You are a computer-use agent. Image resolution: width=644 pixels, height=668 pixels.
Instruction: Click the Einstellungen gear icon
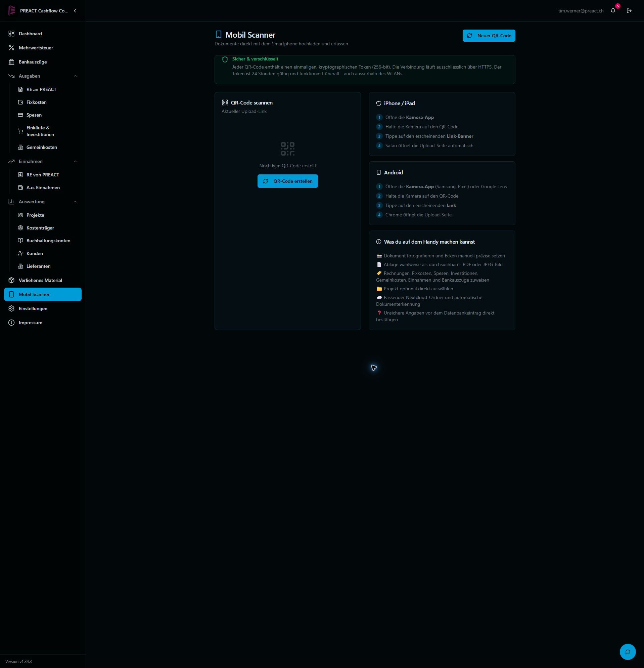tap(11, 308)
